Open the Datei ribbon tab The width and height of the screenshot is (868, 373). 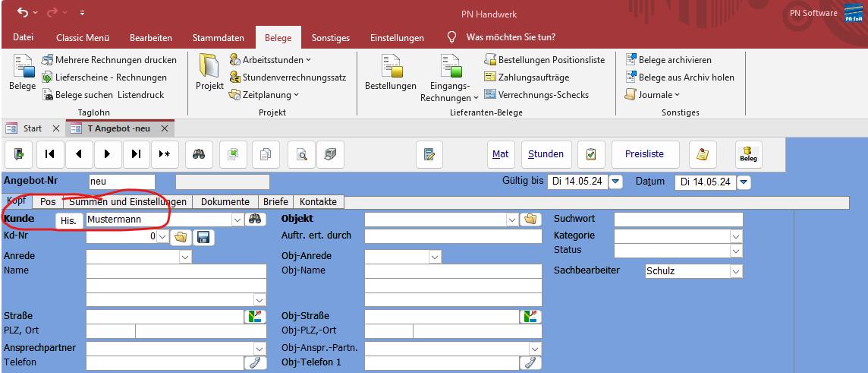tap(24, 38)
